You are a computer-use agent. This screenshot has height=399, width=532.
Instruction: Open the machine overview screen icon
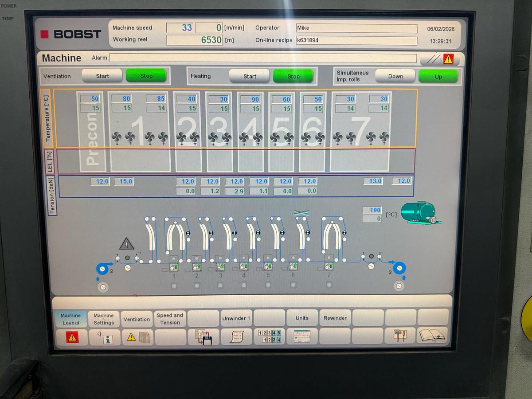[x=302, y=337]
